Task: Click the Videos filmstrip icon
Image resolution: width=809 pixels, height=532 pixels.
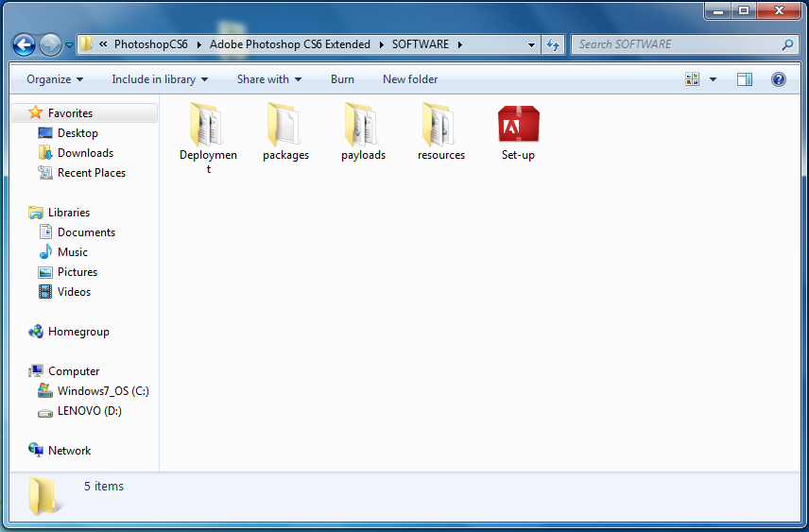Action: 45,292
